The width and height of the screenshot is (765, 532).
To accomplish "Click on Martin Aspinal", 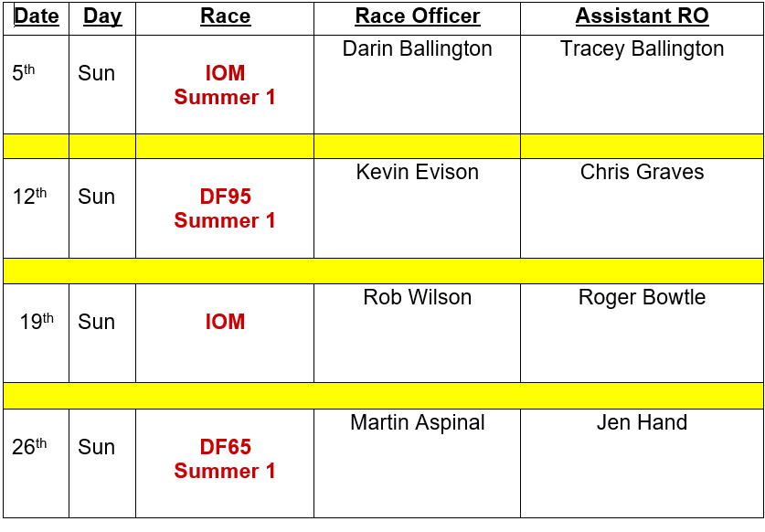I will click(x=417, y=422).
